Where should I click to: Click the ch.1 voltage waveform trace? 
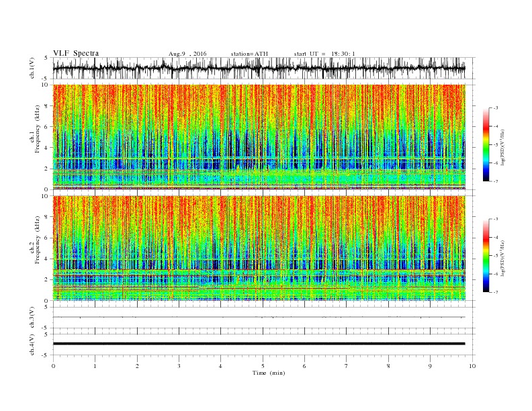pos(259,68)
